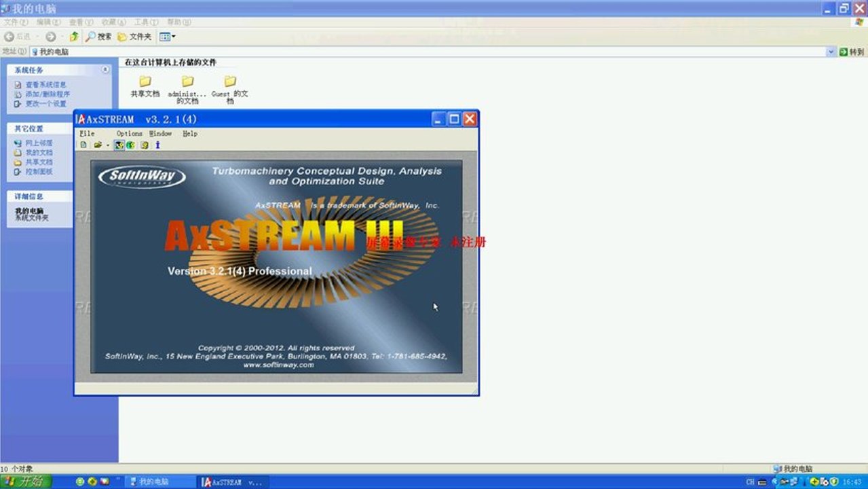
Task: Collapse the 系统任务 panel
Action: [105, 69]
